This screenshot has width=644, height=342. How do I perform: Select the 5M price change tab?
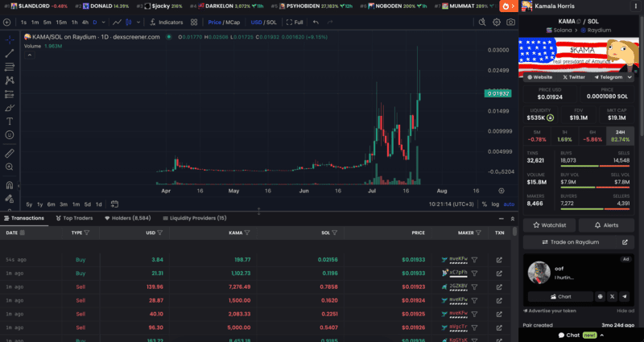tap(537, 136)
